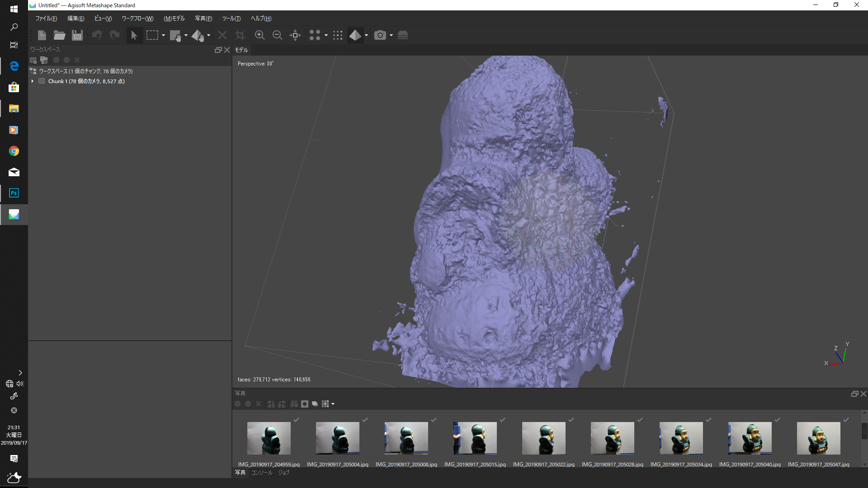Click the Save project floppy icon
This screenshot has width=868, height=488.
coord(77,35)
